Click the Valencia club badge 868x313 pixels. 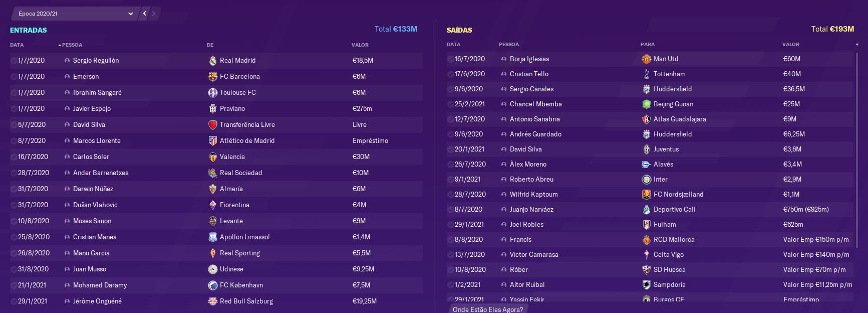click(x=213, y=157)
